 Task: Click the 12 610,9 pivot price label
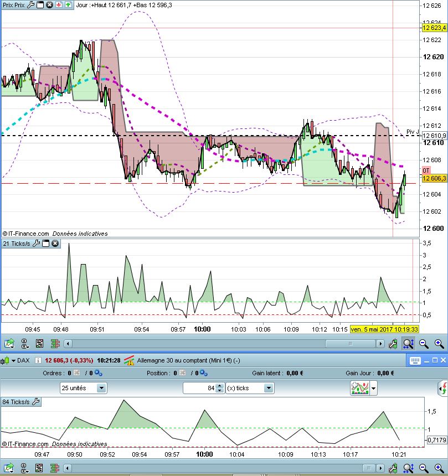tap(434, 136)
